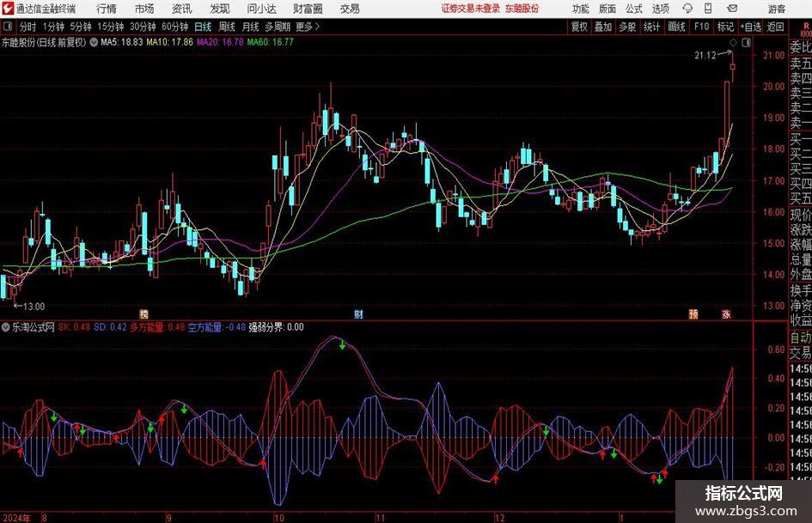Click the MA60: 16.77 indicator label
This screenshot has width=812, height=523.
coord(271,42)
